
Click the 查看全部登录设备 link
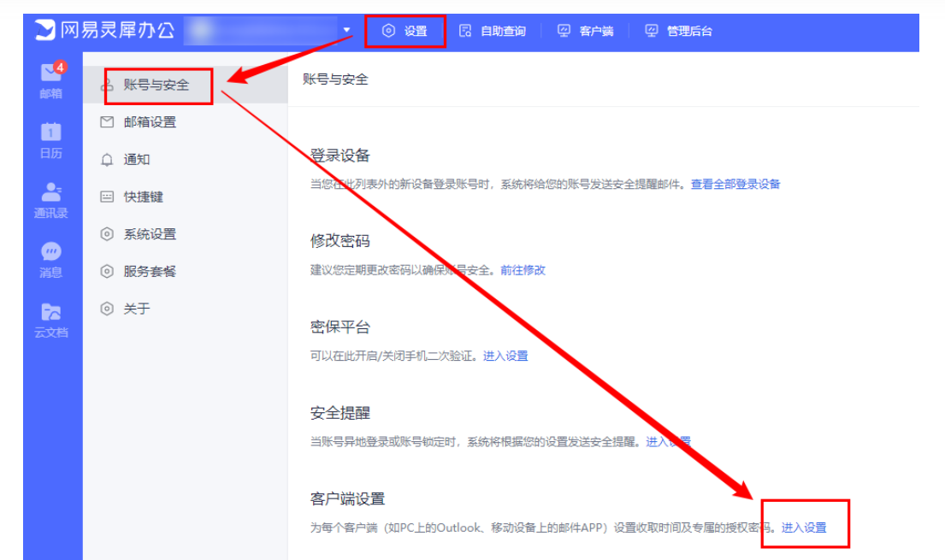coord(735,185)
